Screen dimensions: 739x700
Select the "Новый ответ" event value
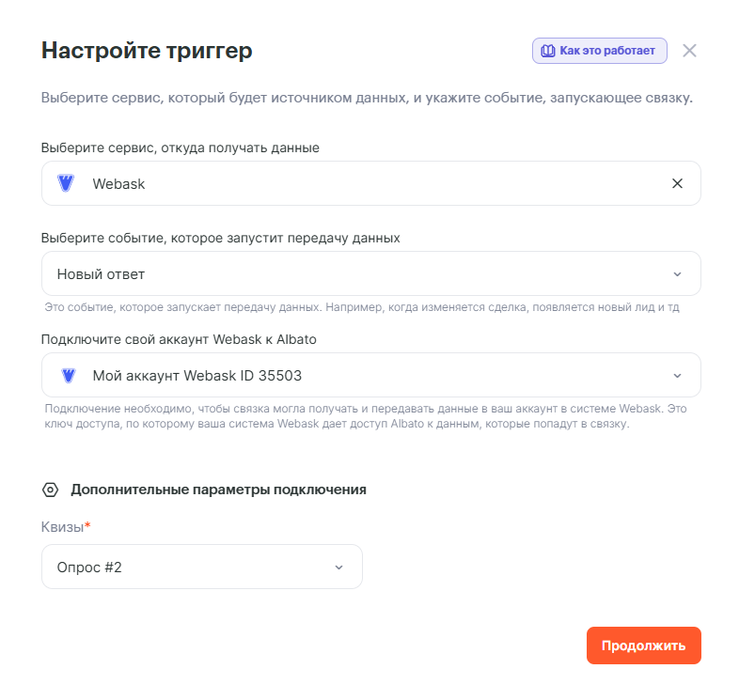(x=102, y=274)
